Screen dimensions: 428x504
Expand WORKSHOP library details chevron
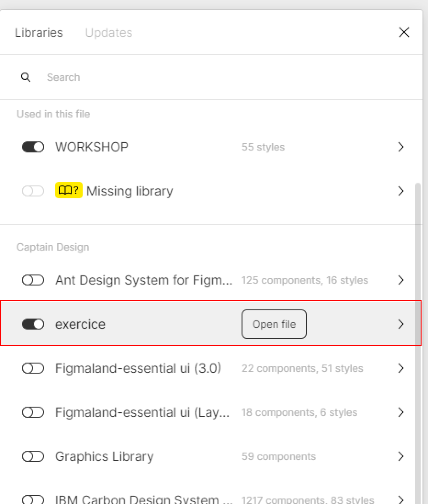click(x=400, y=147)
